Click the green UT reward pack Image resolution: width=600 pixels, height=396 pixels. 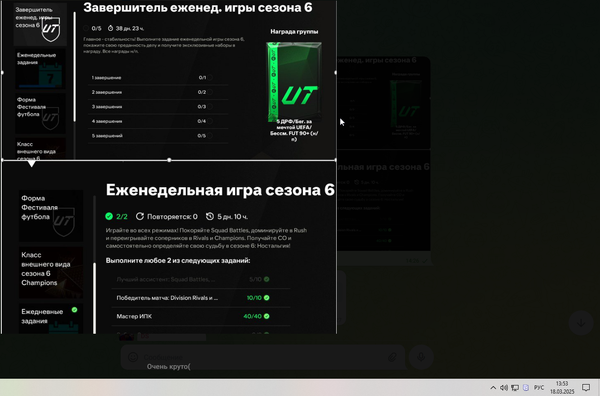[294, 82]
